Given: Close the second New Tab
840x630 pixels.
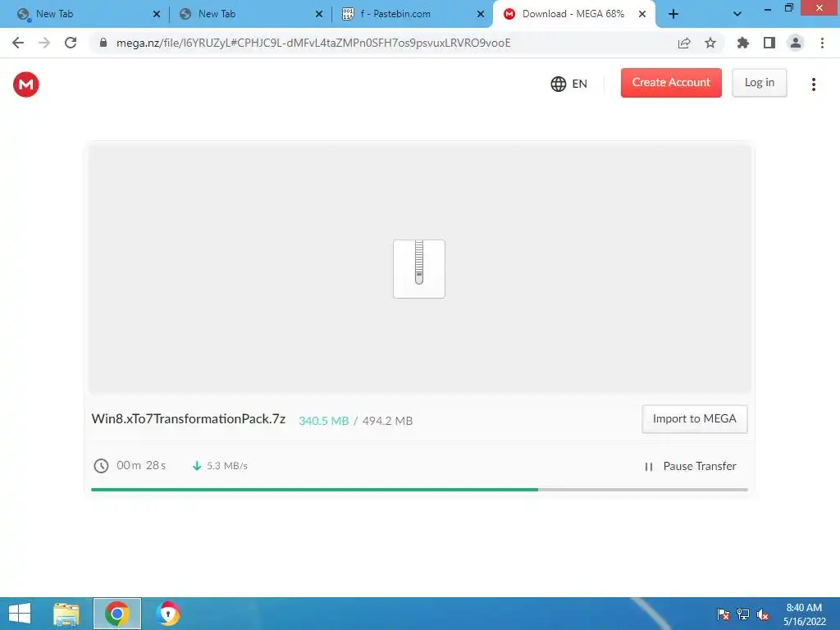Looking at the screenshot, I should click(319, 15).
